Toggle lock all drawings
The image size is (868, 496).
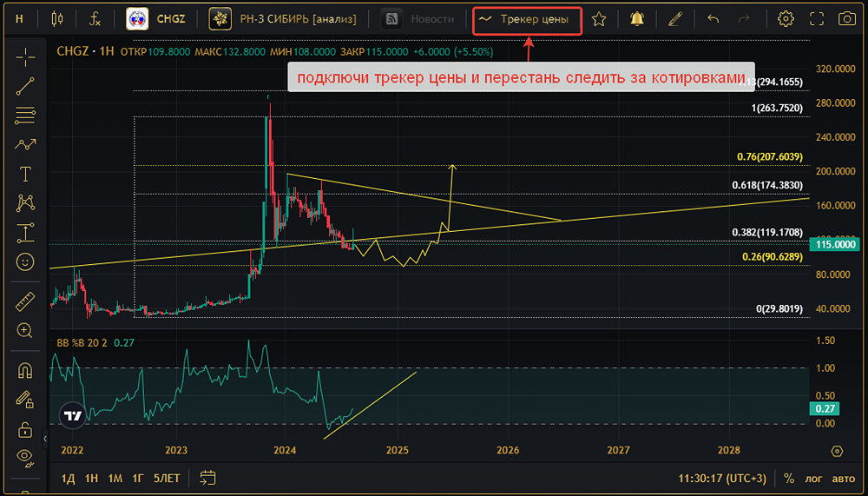pos(25,429)
